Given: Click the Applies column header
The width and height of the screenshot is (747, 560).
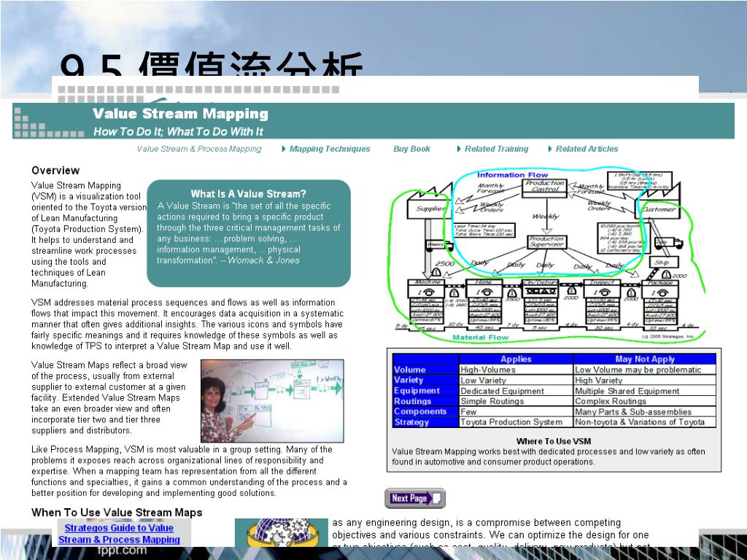Looking at the screenshot, I should (516, 359).
